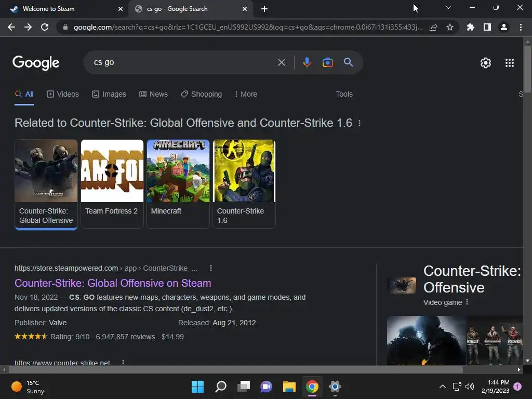
Task: Click the cs go search field
Action: [183, 62]
